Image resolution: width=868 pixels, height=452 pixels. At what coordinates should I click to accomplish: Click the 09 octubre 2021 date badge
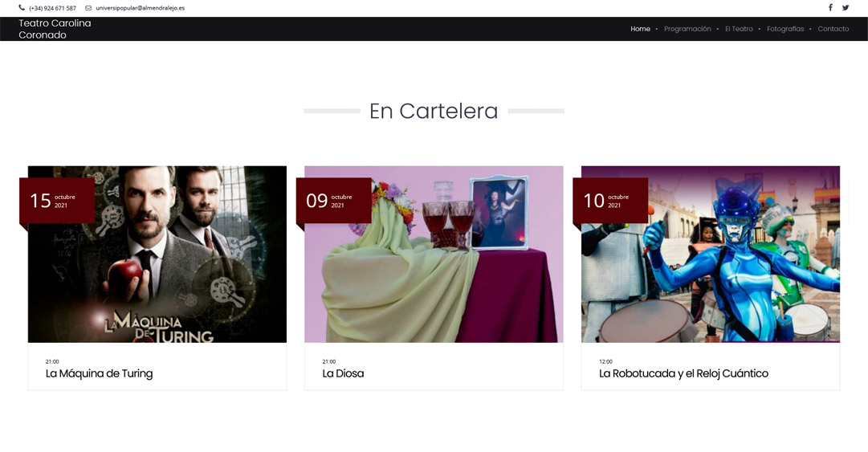334,200
